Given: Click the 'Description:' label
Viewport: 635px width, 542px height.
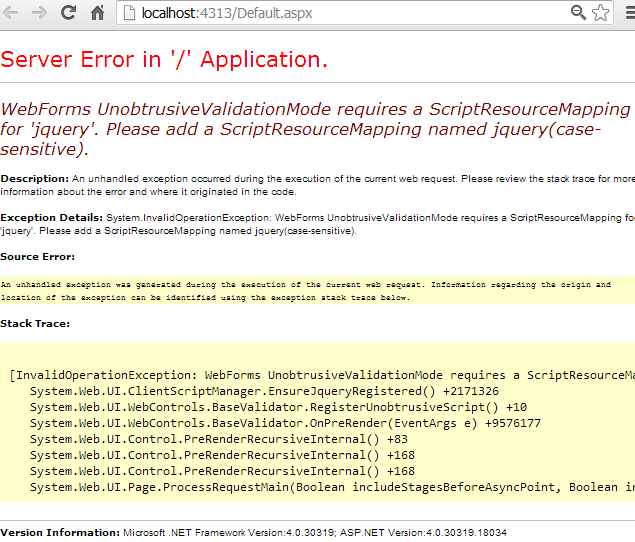Looking at the screenshot, I should pyautogui.click(x=34, y=178).
